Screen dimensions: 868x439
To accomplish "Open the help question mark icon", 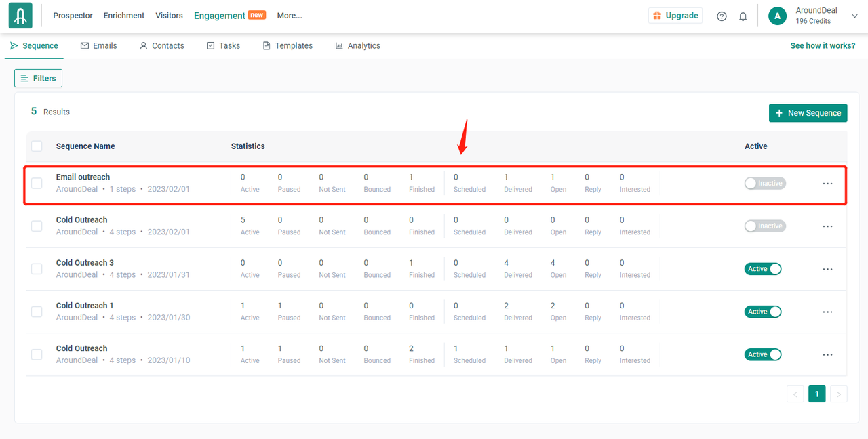I will [x=722, y=16].
